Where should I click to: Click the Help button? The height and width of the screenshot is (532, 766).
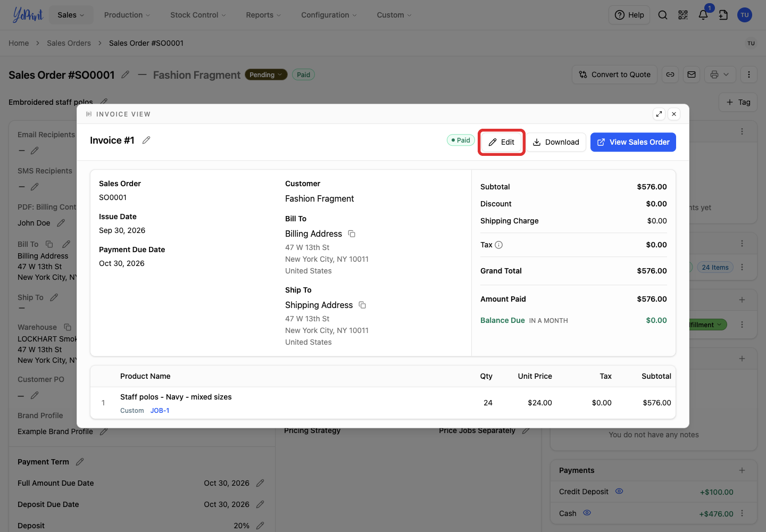[629, 15]
